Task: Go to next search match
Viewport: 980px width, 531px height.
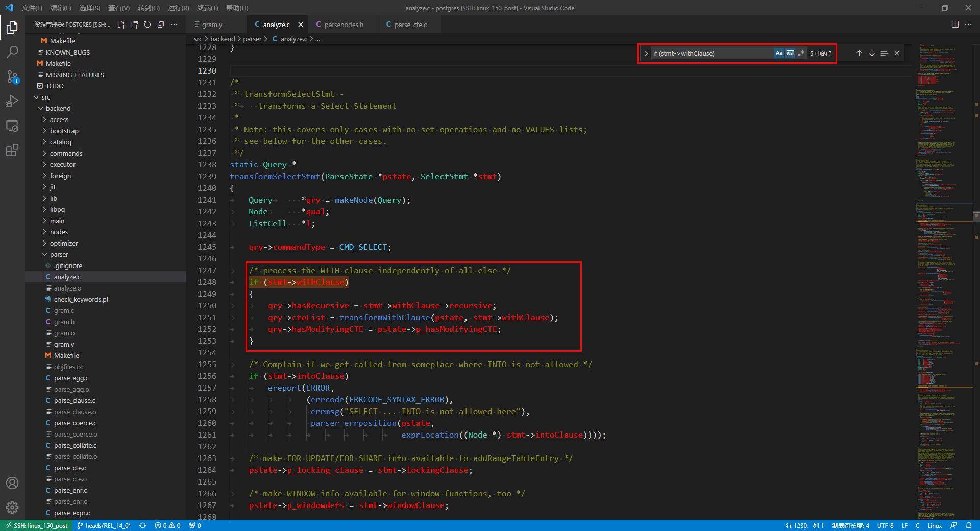Action: [872, 53]
